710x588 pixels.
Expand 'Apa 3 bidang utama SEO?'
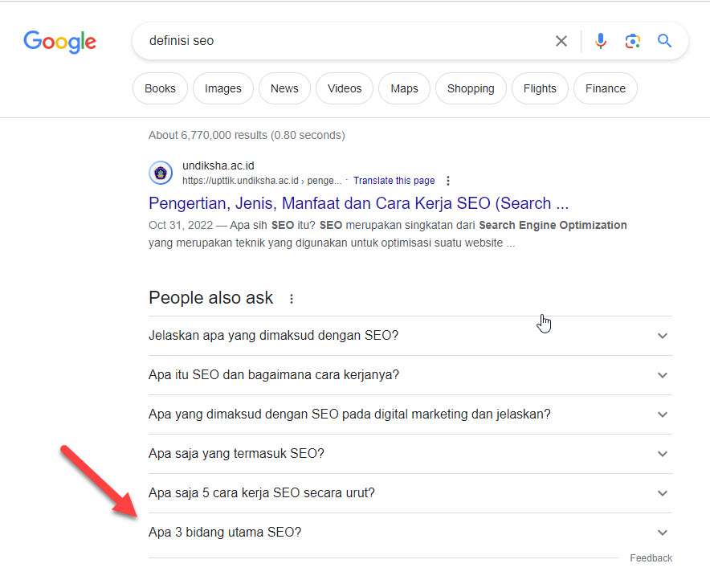410,533
